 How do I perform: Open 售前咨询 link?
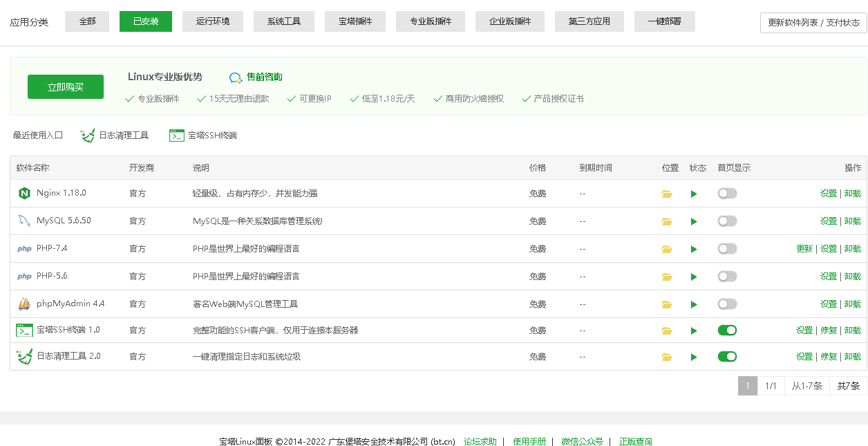coord(265,77)
